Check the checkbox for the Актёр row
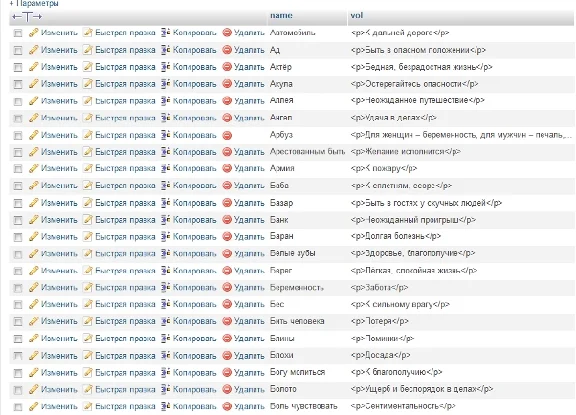 (x=18, y=67)
